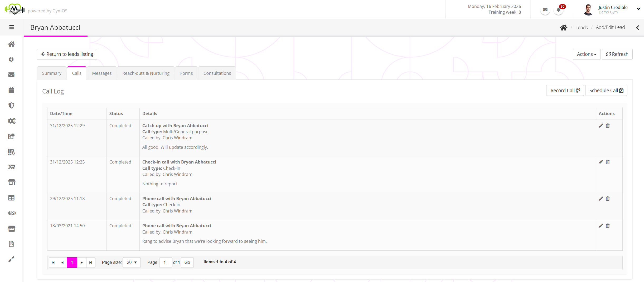The height and width of the screenshot is (282, 644).
Task: Click Return to leads listing
Action: pyautogui.click(x=67, y=54)
